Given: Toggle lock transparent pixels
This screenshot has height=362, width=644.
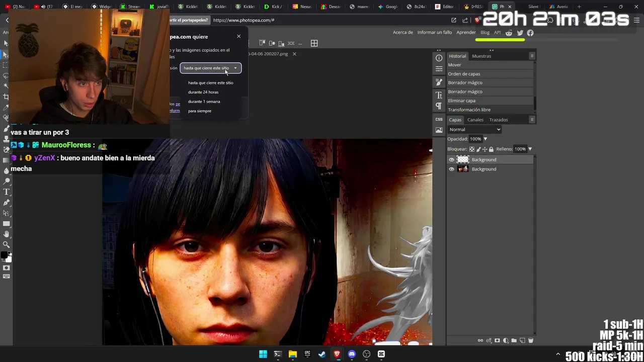Looking at the screenshot, I should 471,149.
